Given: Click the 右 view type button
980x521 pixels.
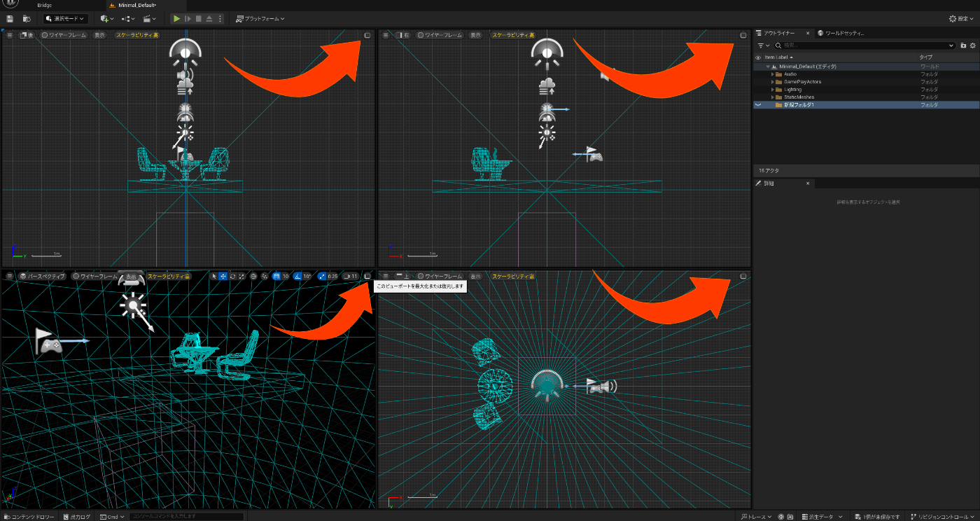Looking at the screenshot, I should 402,35.
